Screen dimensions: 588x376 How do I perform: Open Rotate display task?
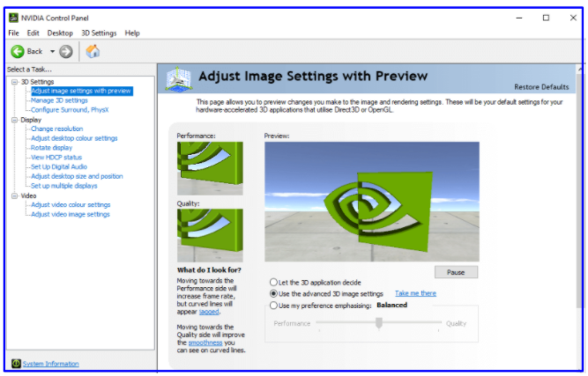pyautogui.click(x=52, y=148)
